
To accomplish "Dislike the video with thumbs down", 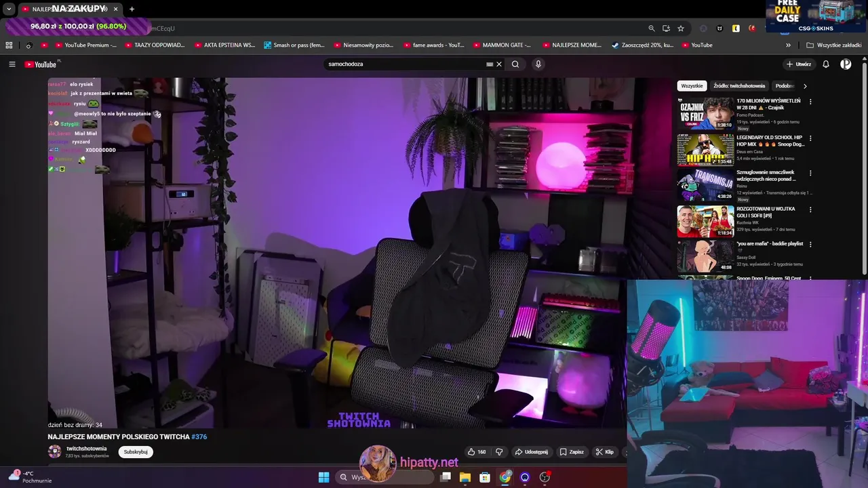I will (x=499, y=452).
